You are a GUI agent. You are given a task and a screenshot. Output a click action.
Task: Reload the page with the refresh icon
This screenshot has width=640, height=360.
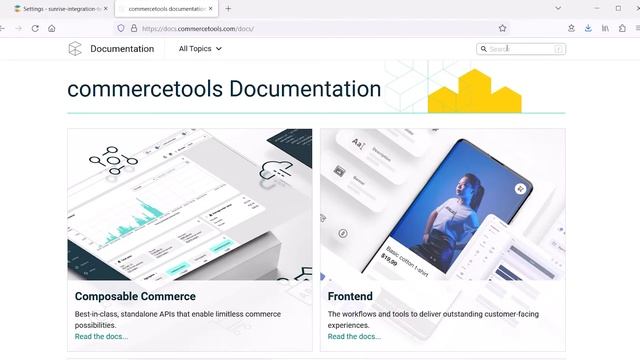pos(35,28)
